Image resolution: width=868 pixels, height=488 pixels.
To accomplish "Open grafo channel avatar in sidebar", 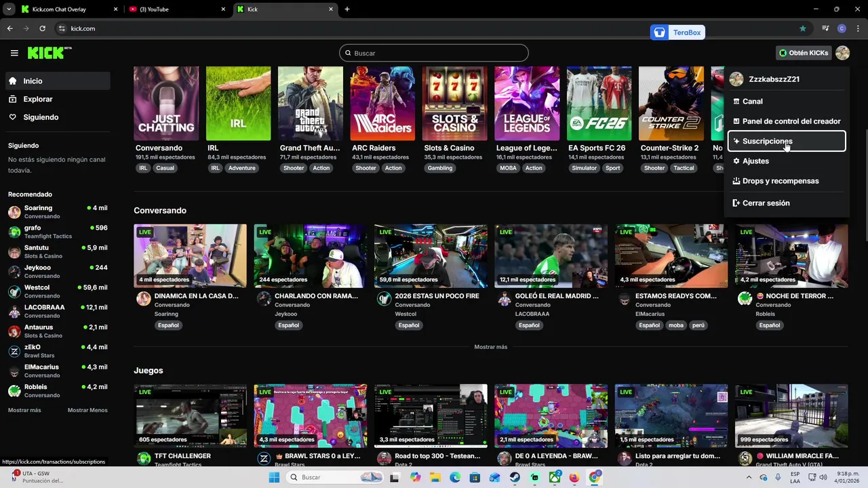I will tap(14, 232).
